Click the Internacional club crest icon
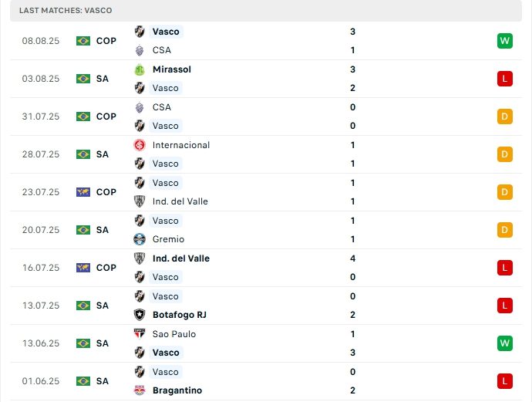This screenshot has height=402, width=532. [x=140, y=145]
